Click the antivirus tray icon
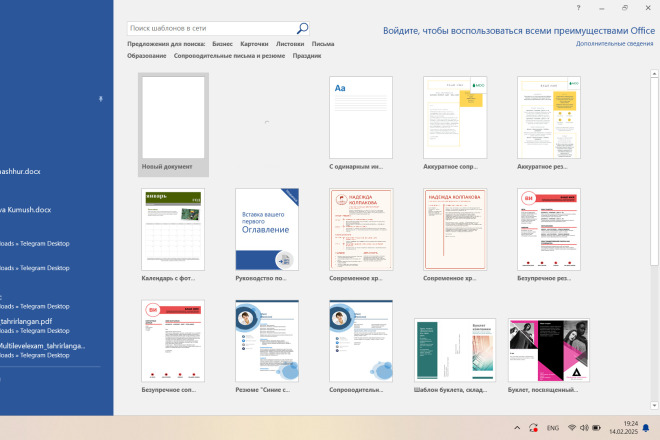Screen dimensions: 660x440 click(533, 428)
